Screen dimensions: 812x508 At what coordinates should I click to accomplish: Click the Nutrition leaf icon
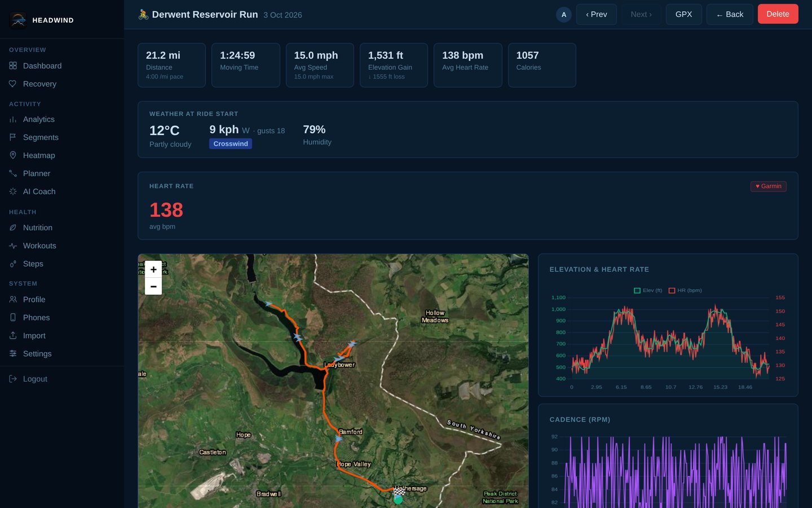point(13,228)
